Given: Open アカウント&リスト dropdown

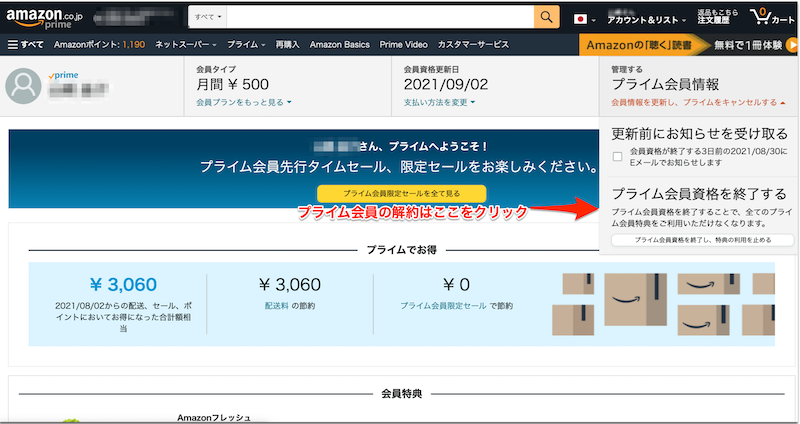Looking at the screenshot, I should [x=646, y=19].
